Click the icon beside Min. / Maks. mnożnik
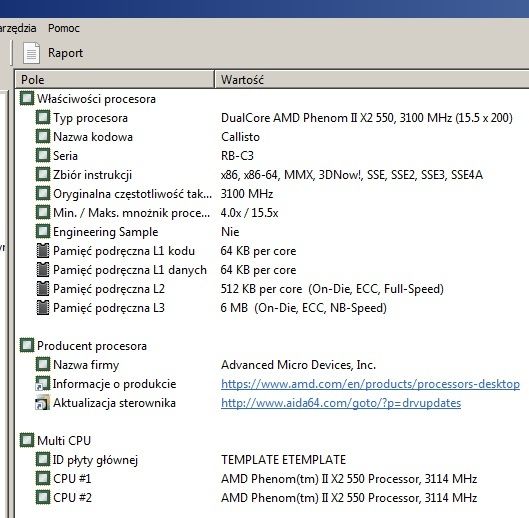529x518 pixels. coord(43,212)
